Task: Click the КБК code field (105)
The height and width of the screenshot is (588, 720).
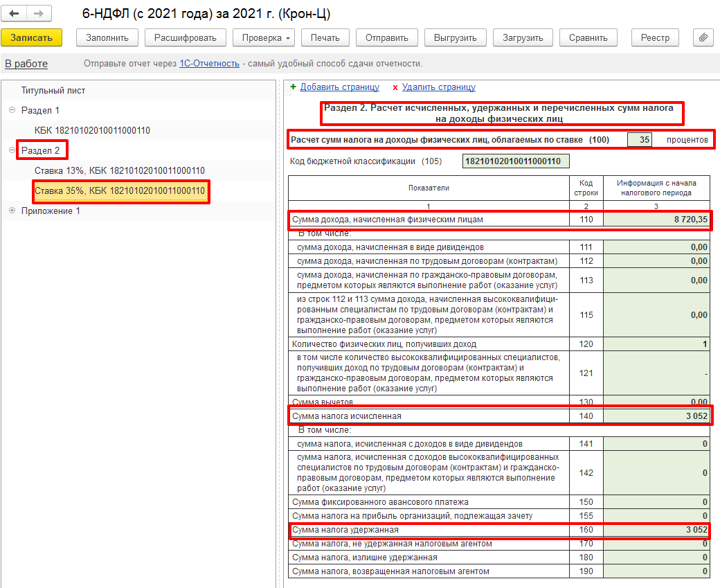Action: pos(515,161)
